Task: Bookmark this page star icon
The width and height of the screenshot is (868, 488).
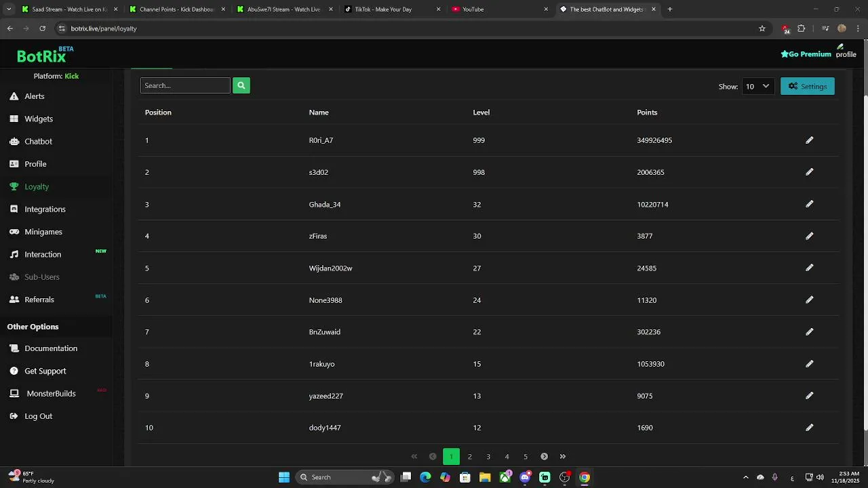Action: 762,28
